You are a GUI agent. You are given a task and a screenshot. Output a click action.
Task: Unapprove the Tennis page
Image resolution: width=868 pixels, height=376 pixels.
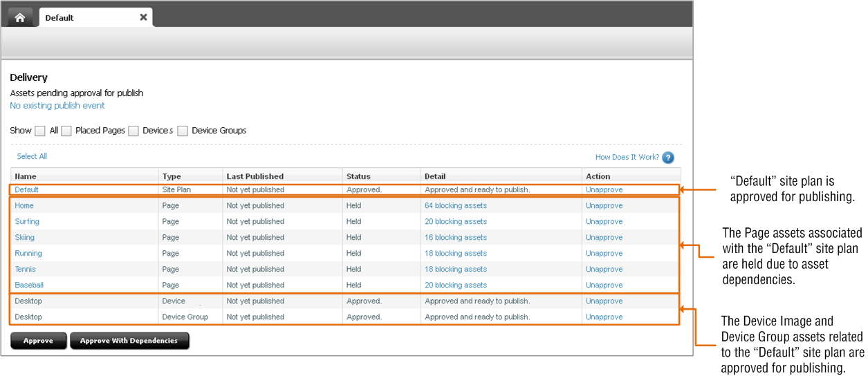click(604, 269)
